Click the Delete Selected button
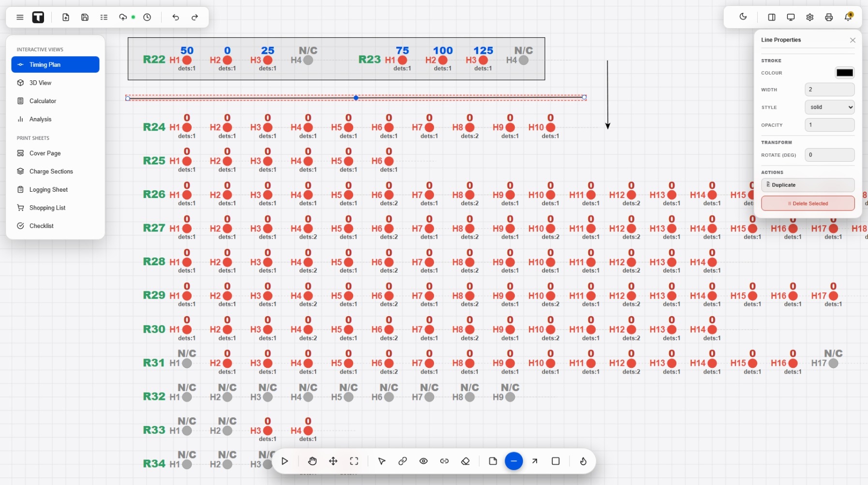 pos(808,203)
